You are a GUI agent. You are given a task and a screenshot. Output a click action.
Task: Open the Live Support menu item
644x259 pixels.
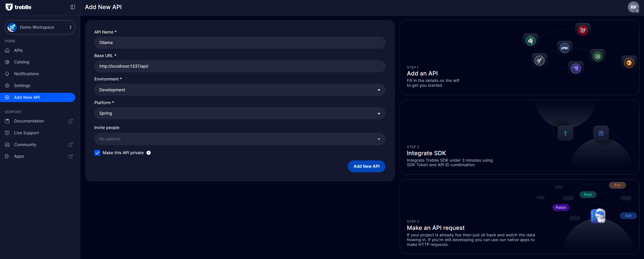coord(38,133)
